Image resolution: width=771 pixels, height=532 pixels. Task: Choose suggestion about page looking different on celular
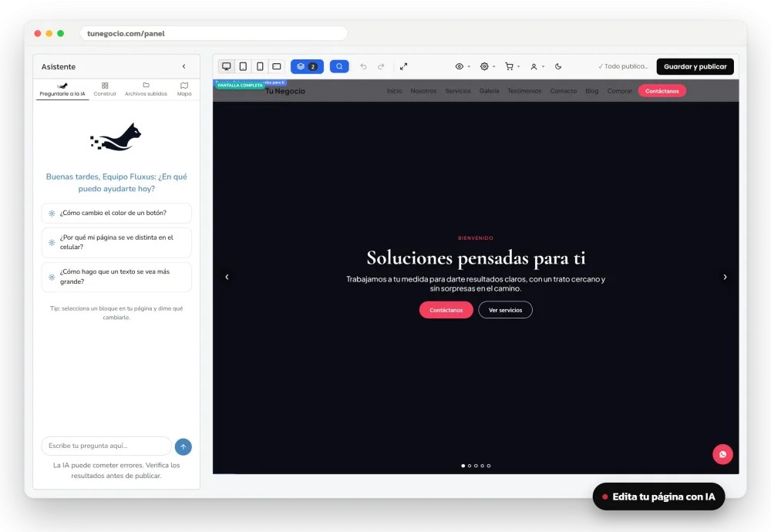[116, 242]
